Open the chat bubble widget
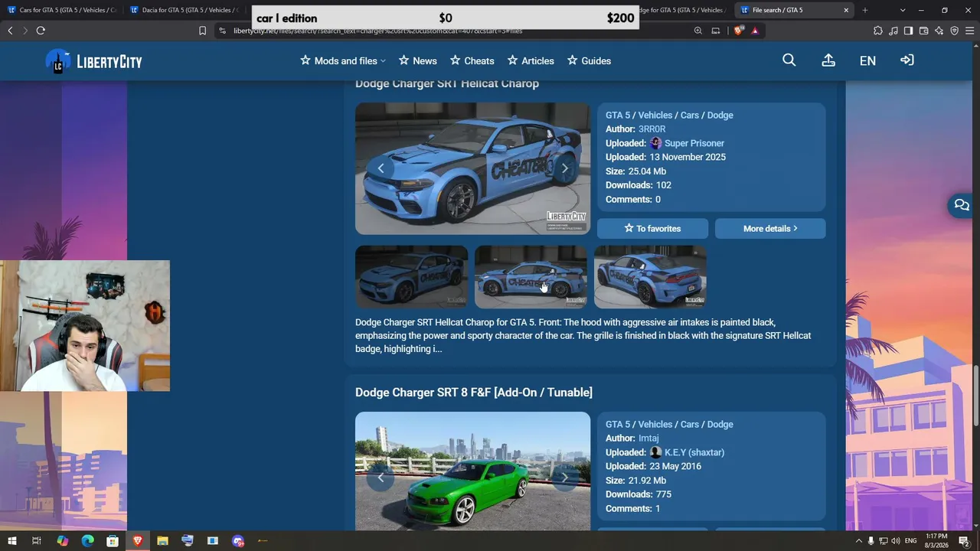The image size is (980, 551). tap(962, 205)
